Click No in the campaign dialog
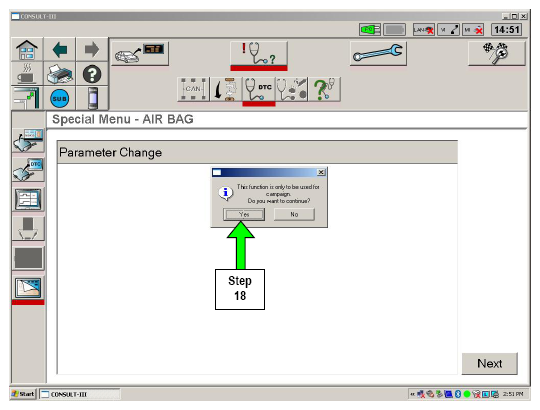Screen dimensions: 540x410 click(294, 214)
